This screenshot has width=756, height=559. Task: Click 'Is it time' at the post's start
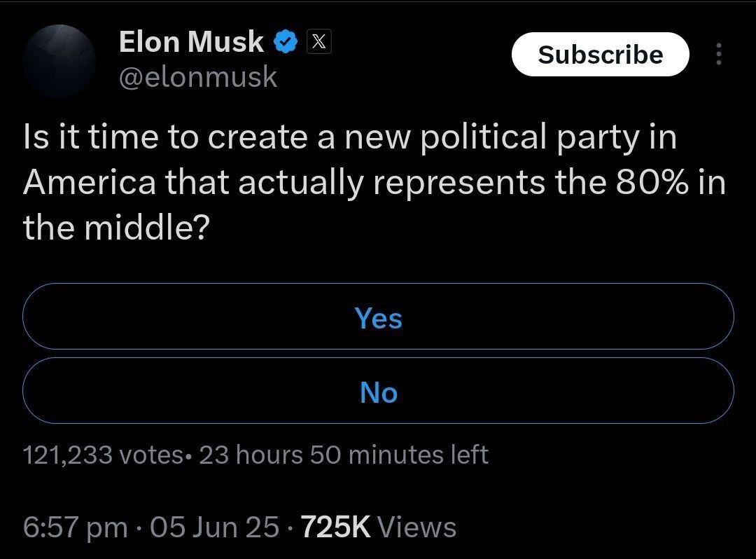pyautogui.click(x=91, y=137)
